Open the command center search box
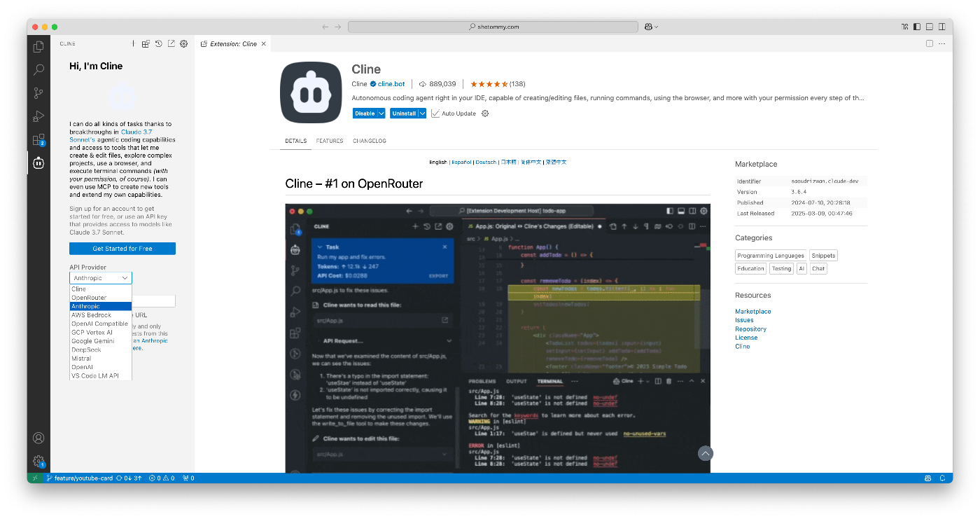The image size is (980, 519). tap(493, 27)
